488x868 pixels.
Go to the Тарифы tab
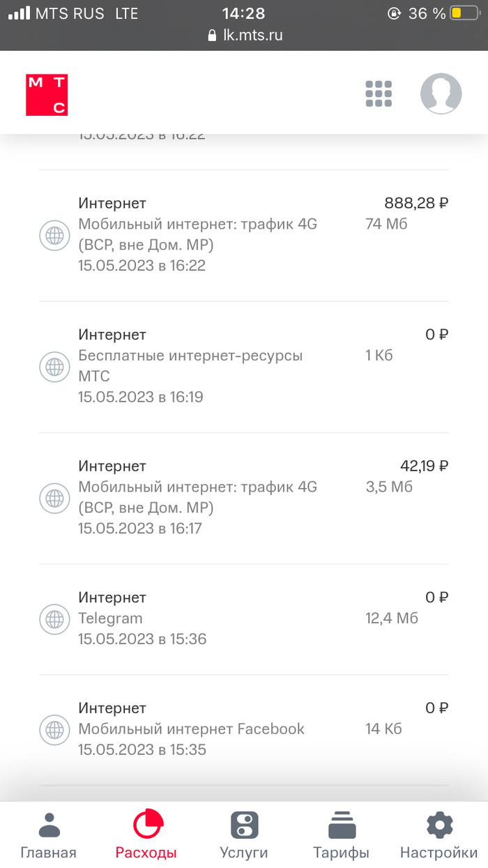(x=341, y=835)
